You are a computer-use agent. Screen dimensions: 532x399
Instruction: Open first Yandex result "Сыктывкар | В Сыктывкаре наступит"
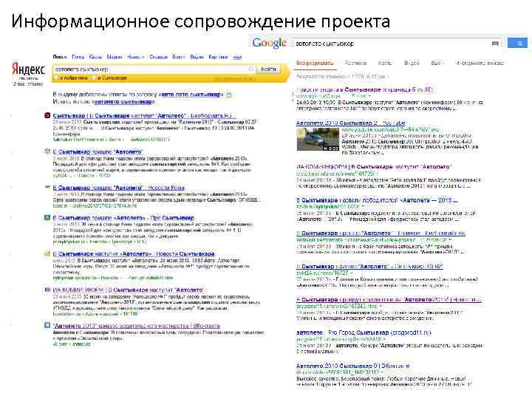(144, 116)
